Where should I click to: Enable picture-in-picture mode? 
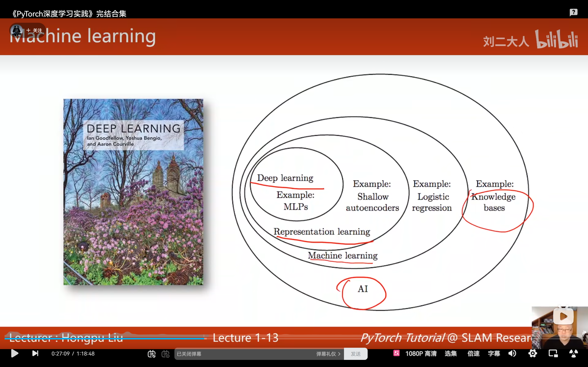click(x=553, y=354)
